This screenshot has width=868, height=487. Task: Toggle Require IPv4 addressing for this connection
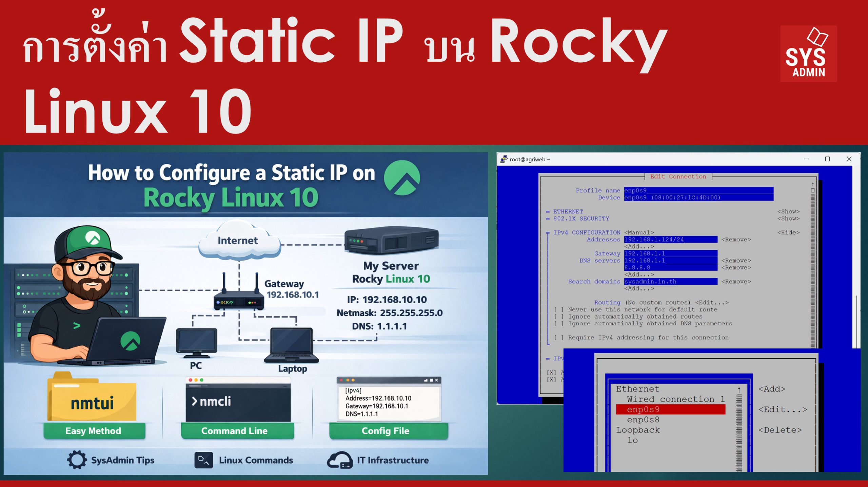559,338
